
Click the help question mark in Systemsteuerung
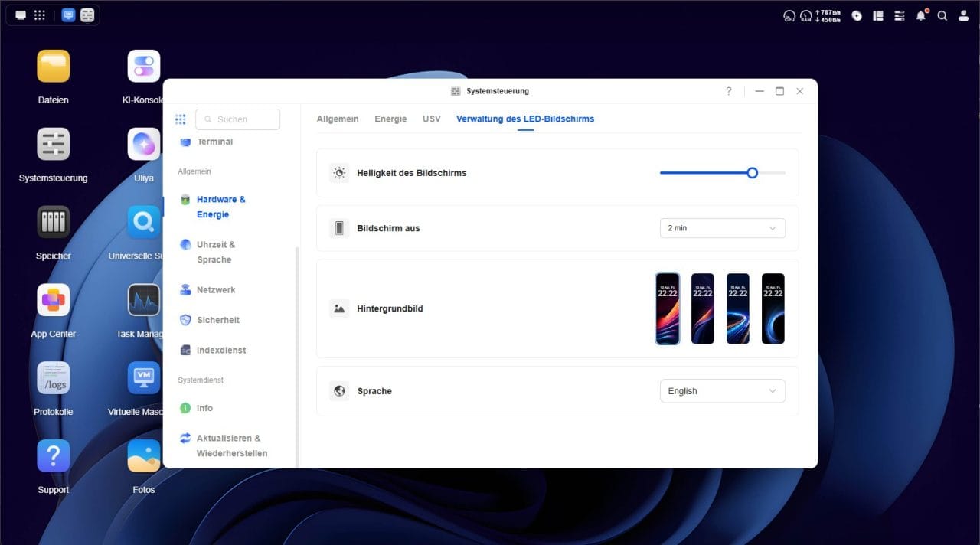coord(729,91)
